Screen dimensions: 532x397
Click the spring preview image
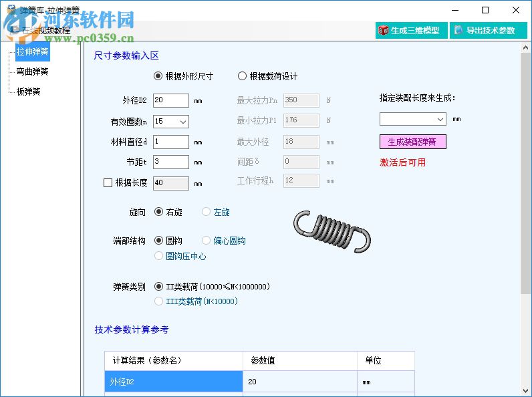pos(331,231)
